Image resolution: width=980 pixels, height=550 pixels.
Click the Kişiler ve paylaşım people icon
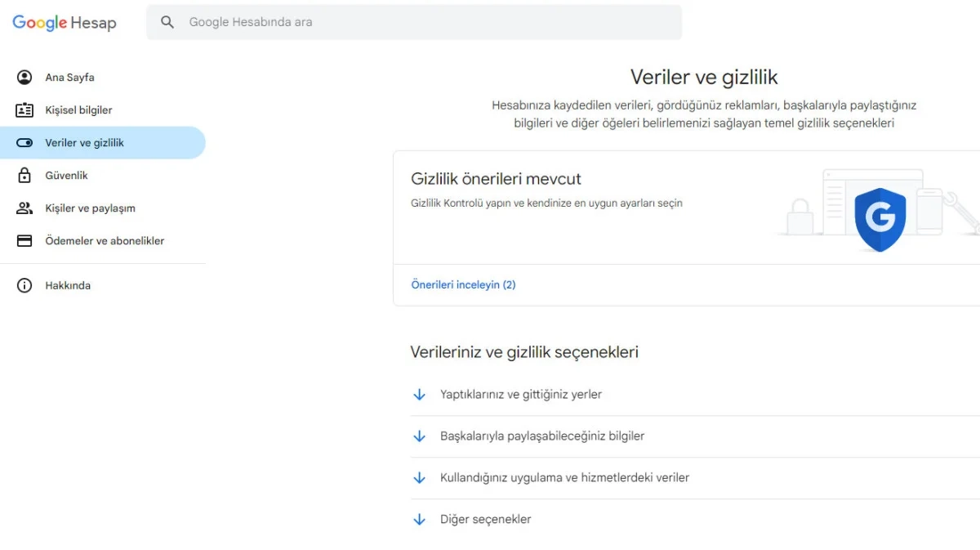24,208
